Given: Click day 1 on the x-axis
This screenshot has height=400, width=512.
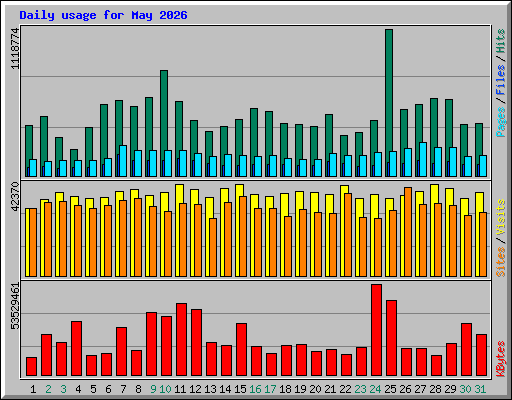Looking at the screenshot, I should (33, 389).
